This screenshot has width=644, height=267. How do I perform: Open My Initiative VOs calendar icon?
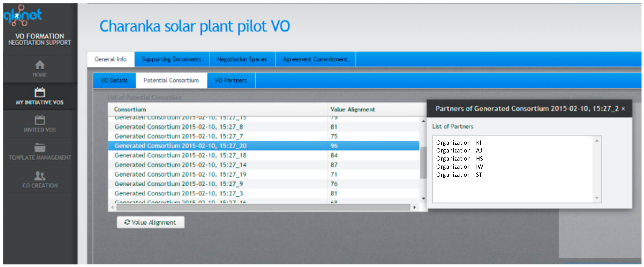40,93
